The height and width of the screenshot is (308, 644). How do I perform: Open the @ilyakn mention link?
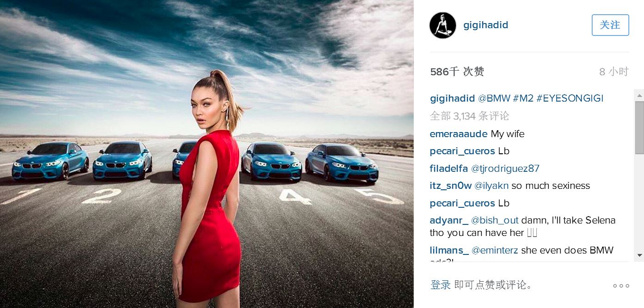(491, 186)
